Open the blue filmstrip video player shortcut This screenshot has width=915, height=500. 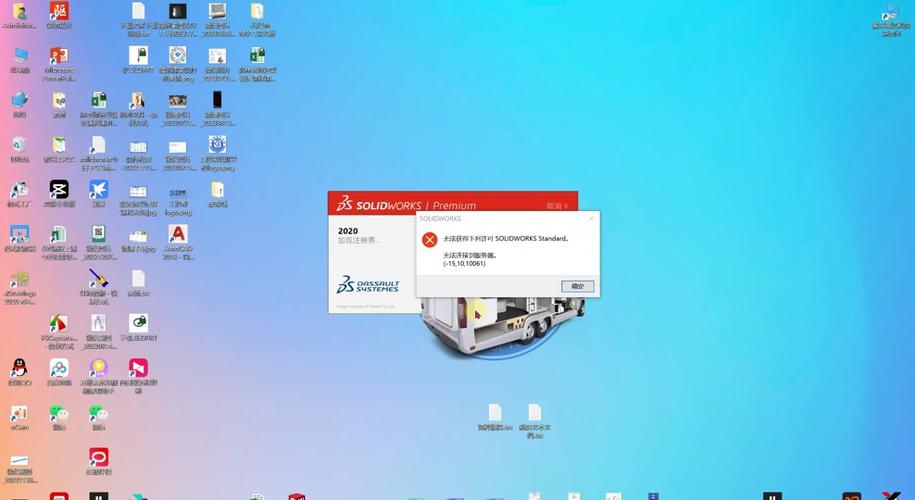[x=19, y=239]
